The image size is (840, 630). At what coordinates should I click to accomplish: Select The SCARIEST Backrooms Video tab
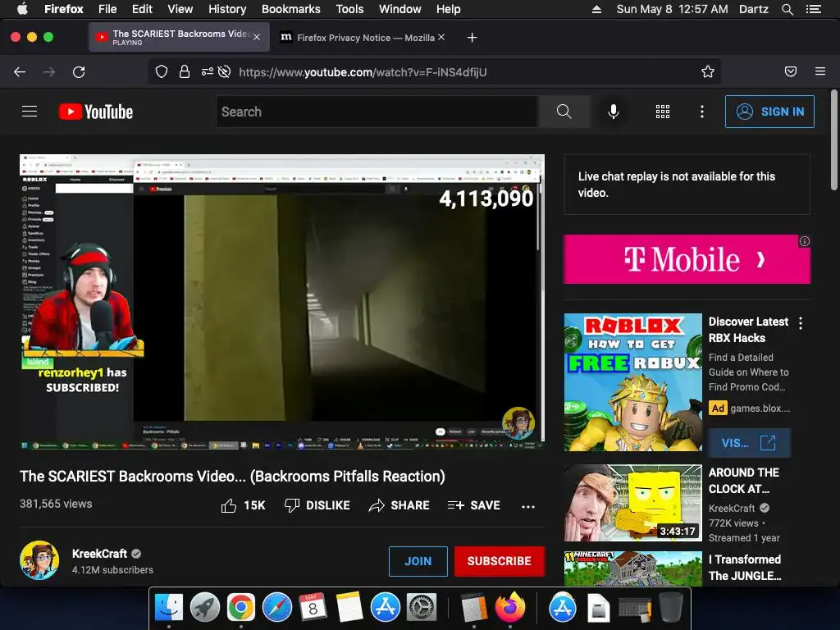(x=179, y=37)
